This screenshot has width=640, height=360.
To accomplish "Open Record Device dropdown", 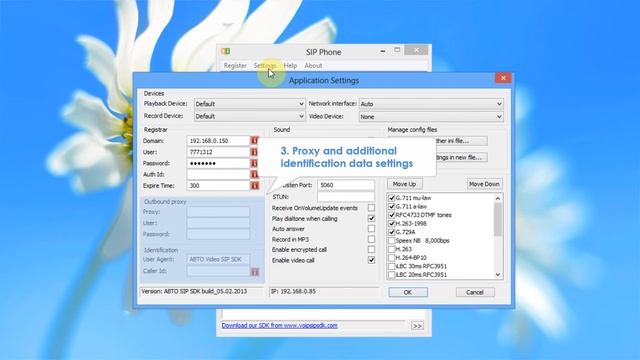I will [x=249, y=116].
